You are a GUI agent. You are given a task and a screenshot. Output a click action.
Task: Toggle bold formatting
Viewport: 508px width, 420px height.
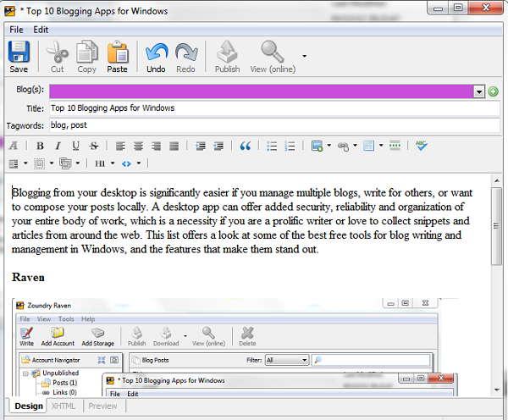pos(40,146)
